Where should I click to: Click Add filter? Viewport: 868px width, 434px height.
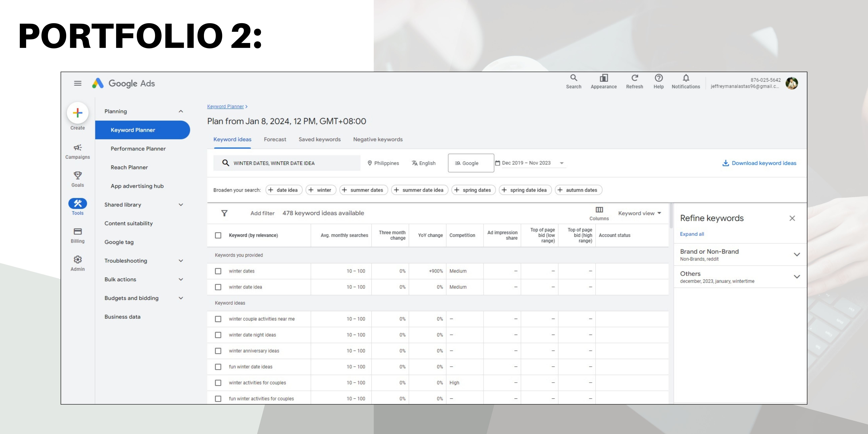(x=262, y=213)
